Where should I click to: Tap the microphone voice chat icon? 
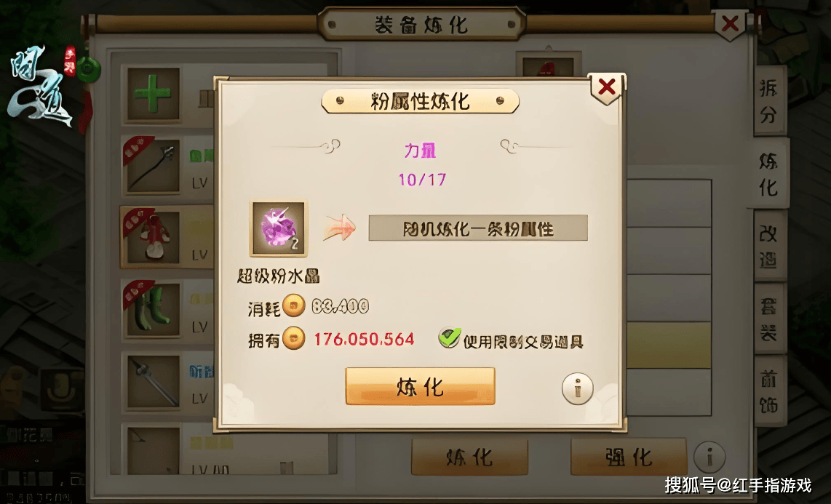pyautogui.click(x=61, y=391)
